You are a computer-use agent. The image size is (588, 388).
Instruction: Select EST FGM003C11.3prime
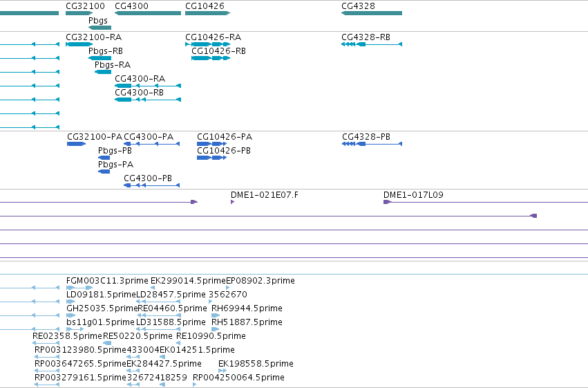(79, 288)
